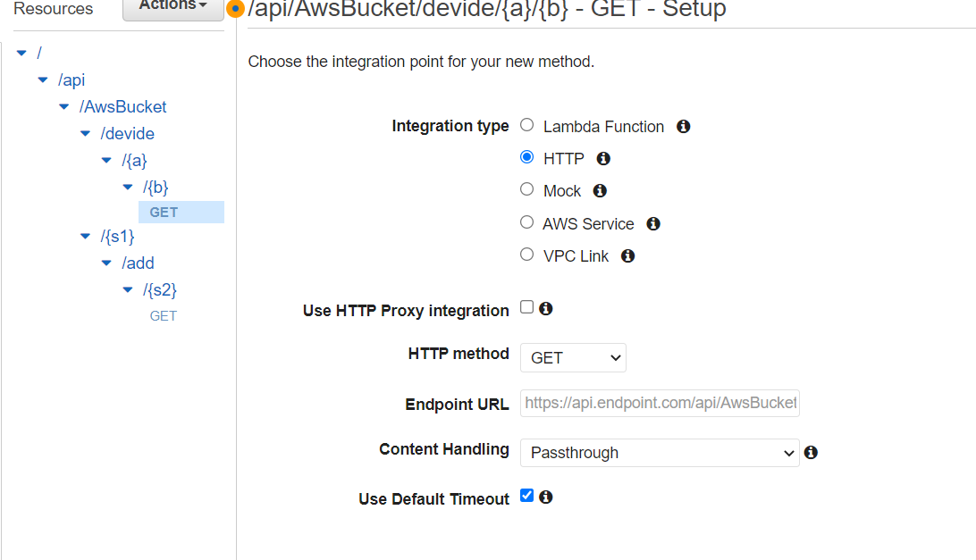Open the Content Handling dropdown

pos(660,453)
